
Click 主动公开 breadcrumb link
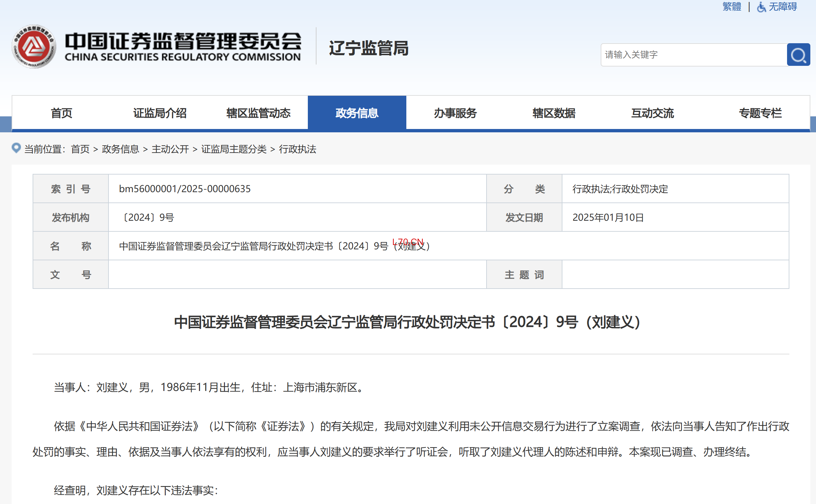tap(170, 149)
